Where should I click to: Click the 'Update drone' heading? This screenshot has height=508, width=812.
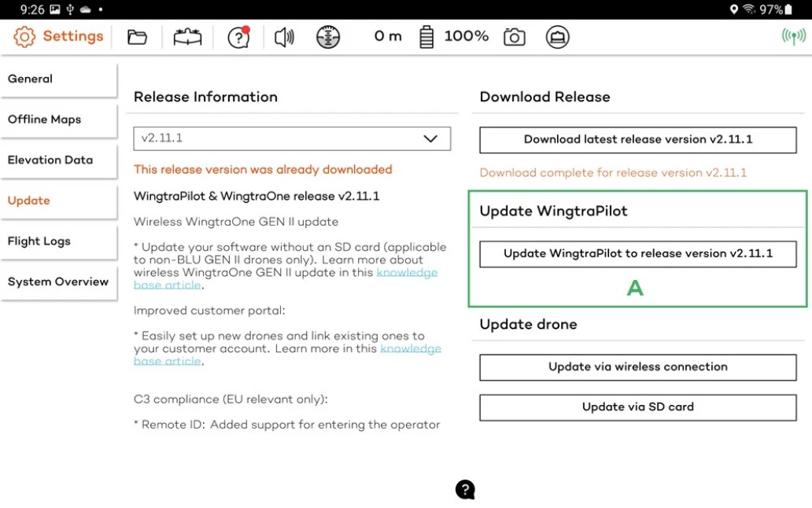[528, 324]
